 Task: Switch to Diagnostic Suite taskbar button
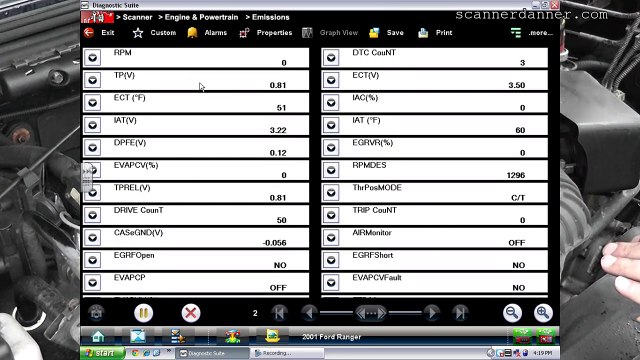point(212,353)
